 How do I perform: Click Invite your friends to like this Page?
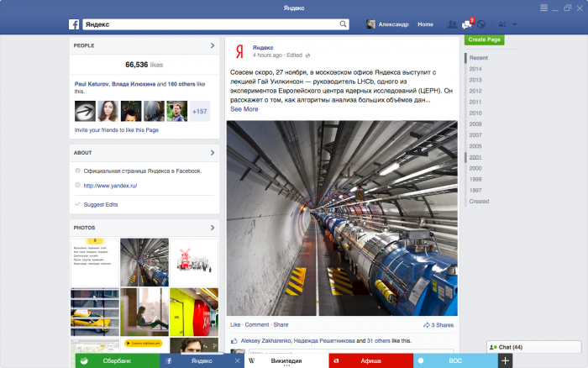[x=117, y=130]
